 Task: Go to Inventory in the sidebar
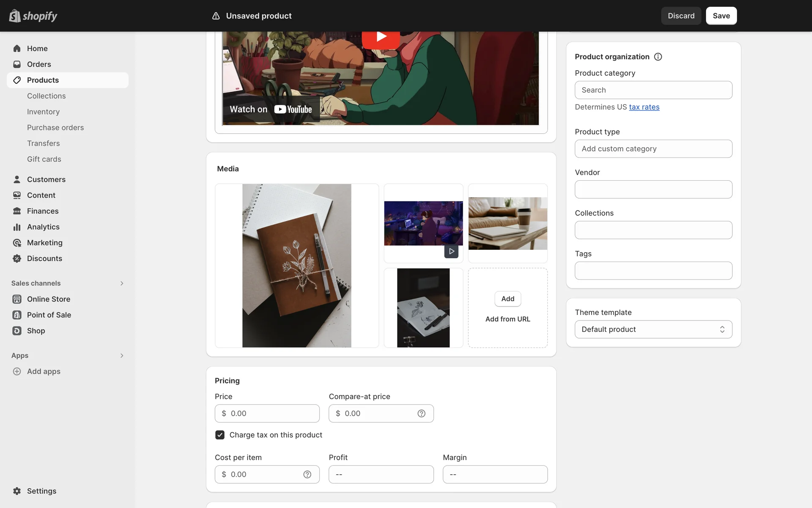pyautogui.click(x=43, y=112)
